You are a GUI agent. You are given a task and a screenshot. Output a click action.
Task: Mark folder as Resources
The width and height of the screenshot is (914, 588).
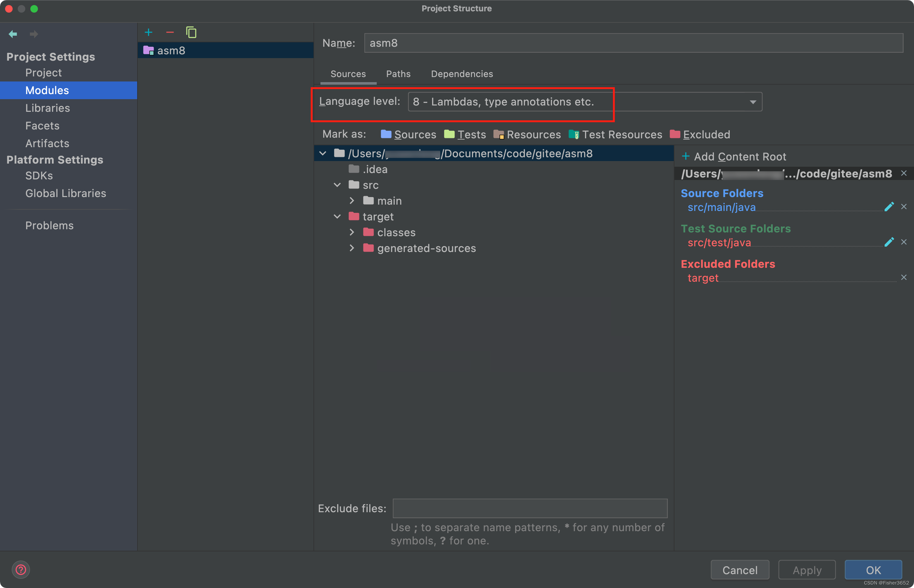[x=527, y=135]
